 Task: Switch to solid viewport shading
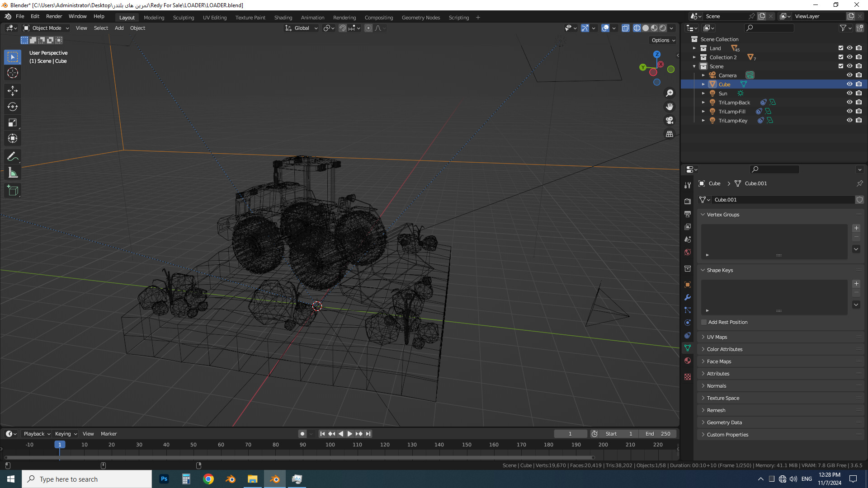tap(646, 28)
